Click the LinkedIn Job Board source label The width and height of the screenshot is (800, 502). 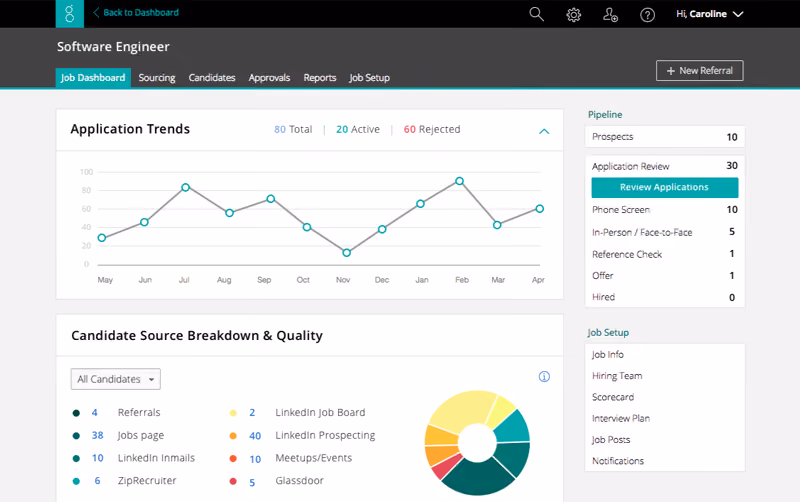[x=320, y=412]
